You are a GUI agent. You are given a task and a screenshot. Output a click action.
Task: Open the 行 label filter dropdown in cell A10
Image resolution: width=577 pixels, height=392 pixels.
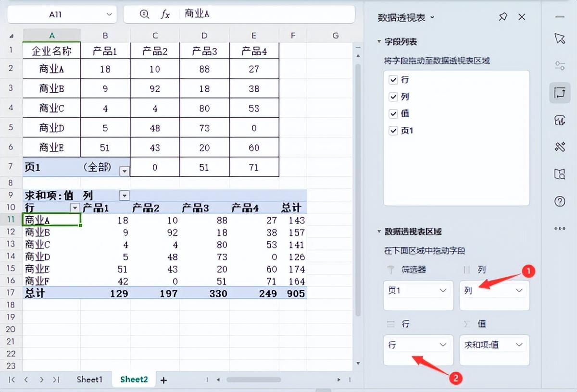75,208
